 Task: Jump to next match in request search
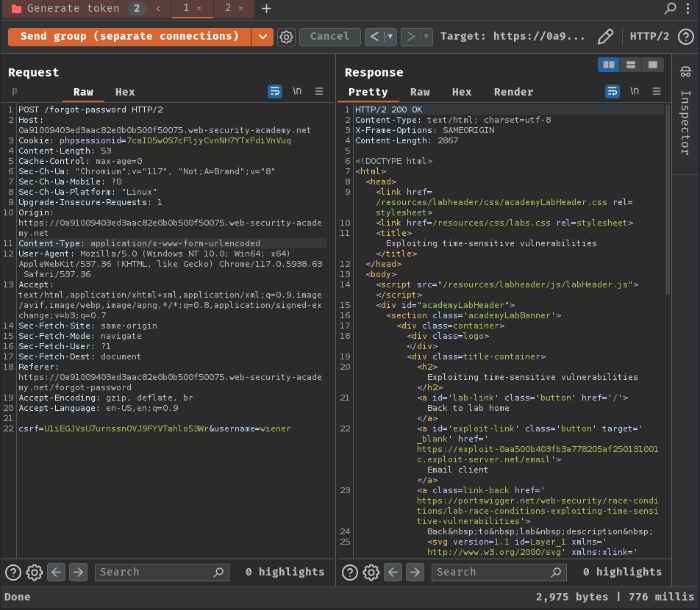click(78, 572)
